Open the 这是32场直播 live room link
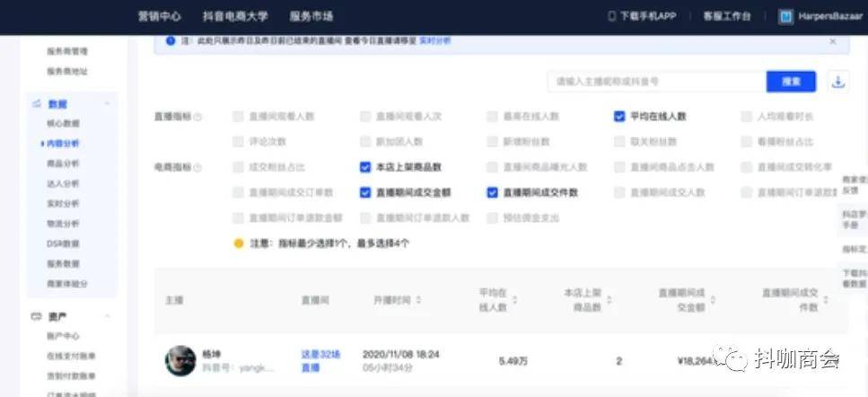 click(320, 361)
